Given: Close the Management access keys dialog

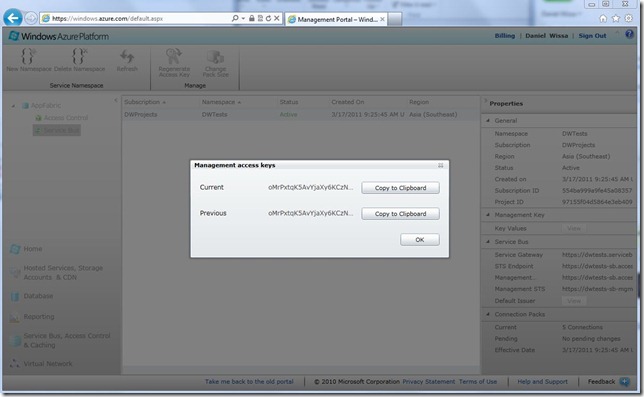Looking at the screenshot, I should point(441,165).
